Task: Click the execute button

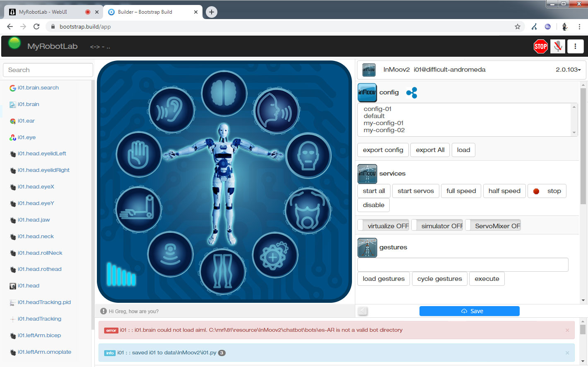Action: (x=487, y=279)
